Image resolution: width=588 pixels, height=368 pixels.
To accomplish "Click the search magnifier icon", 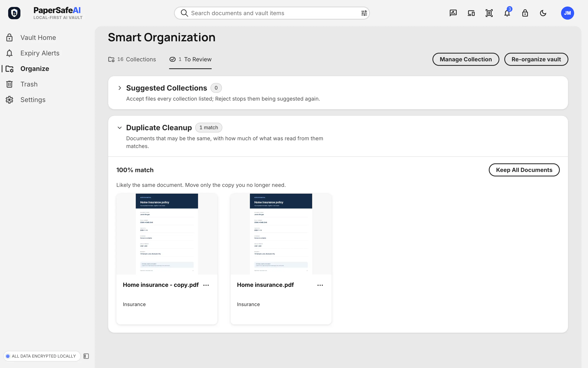I will (184, 13).
